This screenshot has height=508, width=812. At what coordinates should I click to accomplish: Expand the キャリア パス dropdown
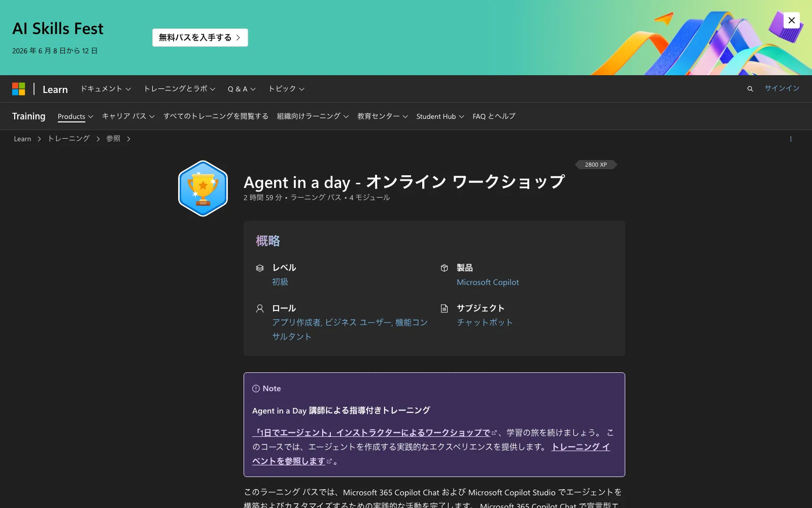(128, 116)
